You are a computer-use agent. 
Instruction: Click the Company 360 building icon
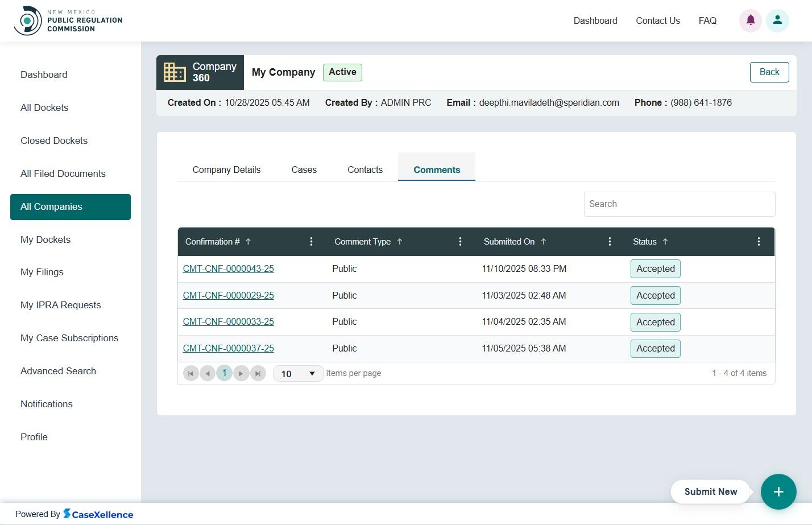click(x=175, y=72)
